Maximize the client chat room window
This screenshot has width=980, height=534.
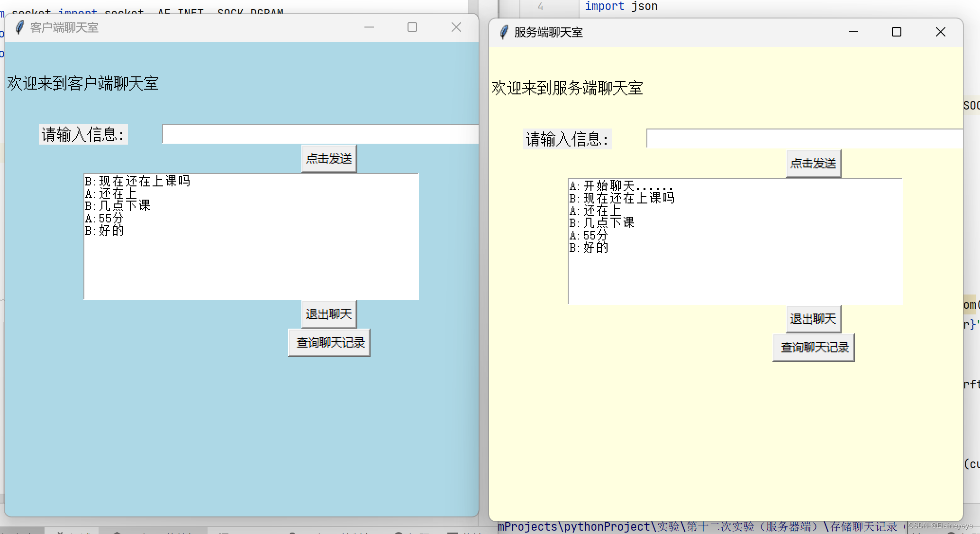tap(412, 28)
